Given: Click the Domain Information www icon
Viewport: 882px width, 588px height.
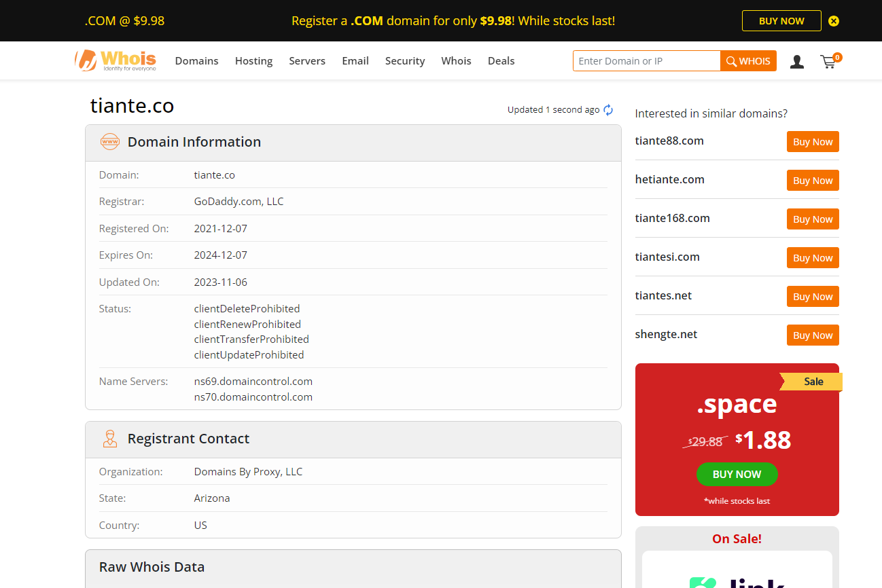Looking at the screenshot, I should coord(109,142).
